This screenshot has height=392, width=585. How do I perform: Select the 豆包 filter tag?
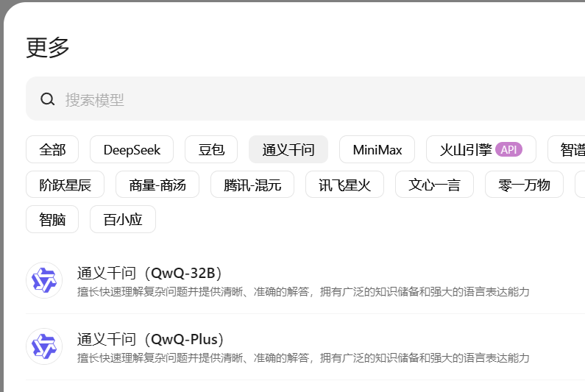(x=211, y=149)
